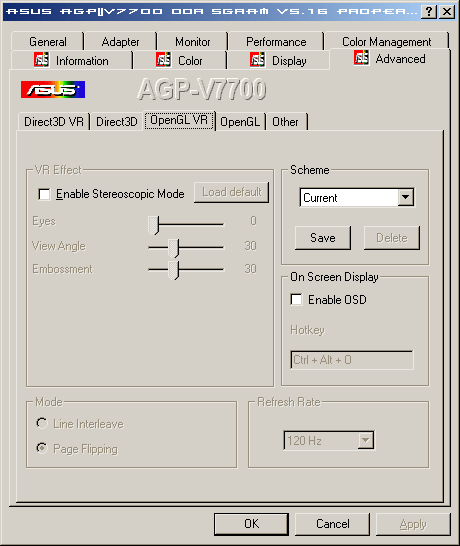Switch to the Direct3D VR tab

tap(54, 122)
